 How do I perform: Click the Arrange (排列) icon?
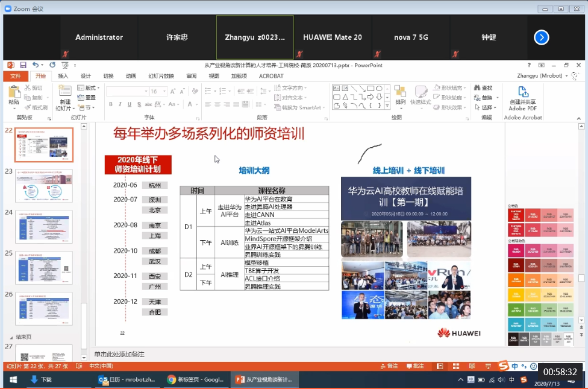[x=400, y=92]
